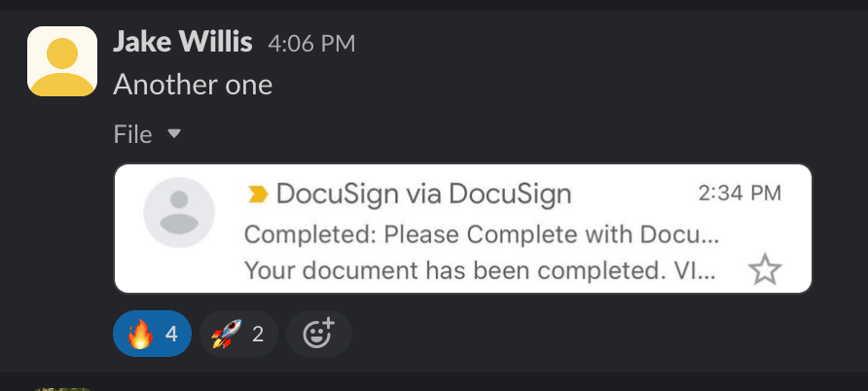
Task: Open Jake Willis's yellow profile avatar
Action: tap(62, 61)
